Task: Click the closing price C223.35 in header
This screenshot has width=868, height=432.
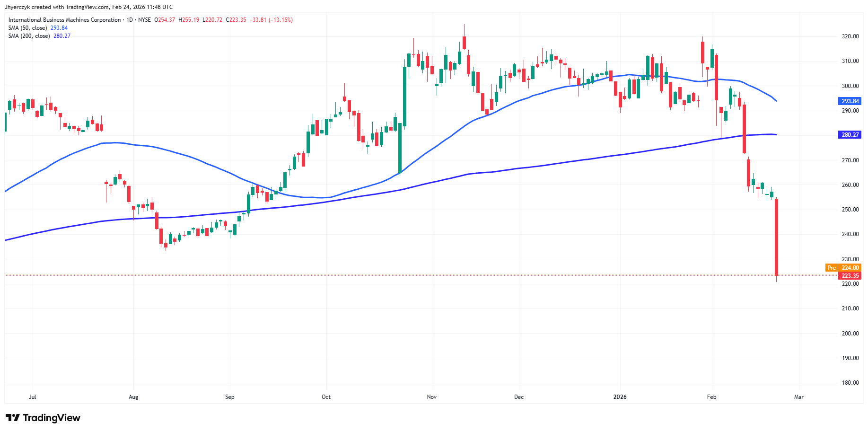Action: [x=236, y=20]
